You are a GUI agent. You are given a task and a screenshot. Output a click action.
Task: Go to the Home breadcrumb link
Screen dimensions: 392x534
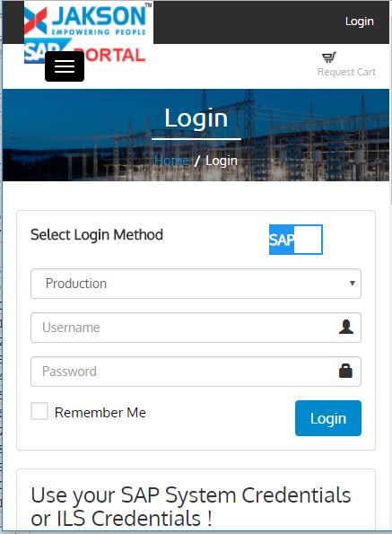tap(171, 161)
